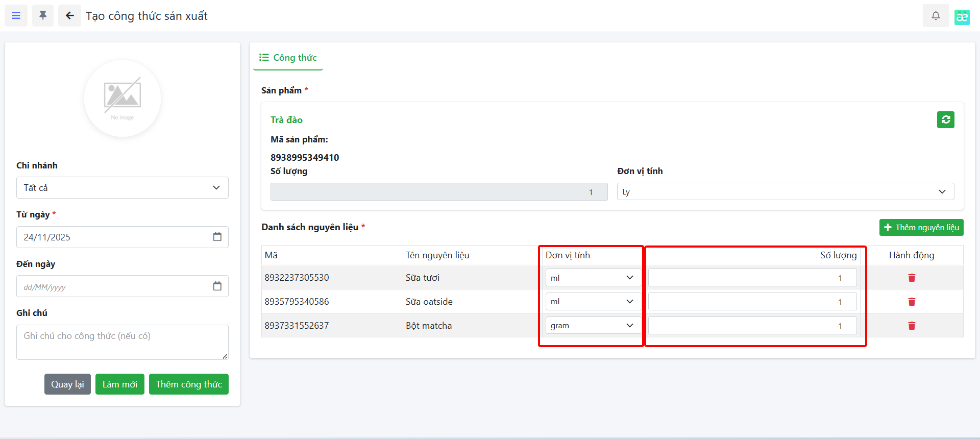The image size is (980, 439).
Task: Delete the Bột matcha ingredient row
Action: (911, 326)
